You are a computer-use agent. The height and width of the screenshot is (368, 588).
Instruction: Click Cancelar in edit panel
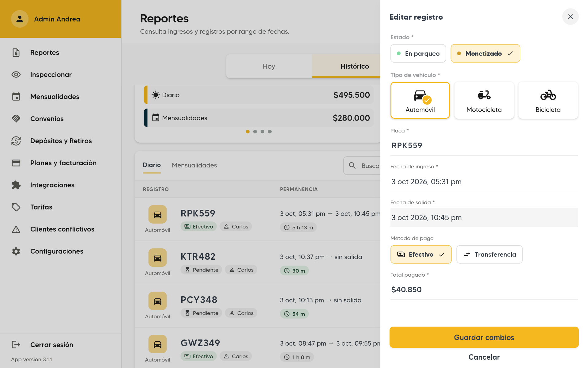point(484,357)
